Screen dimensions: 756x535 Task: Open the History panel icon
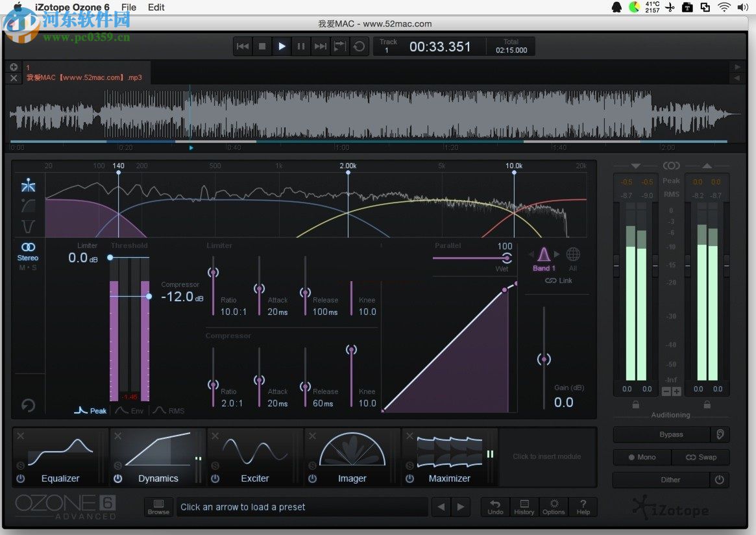tap(524, 506)
